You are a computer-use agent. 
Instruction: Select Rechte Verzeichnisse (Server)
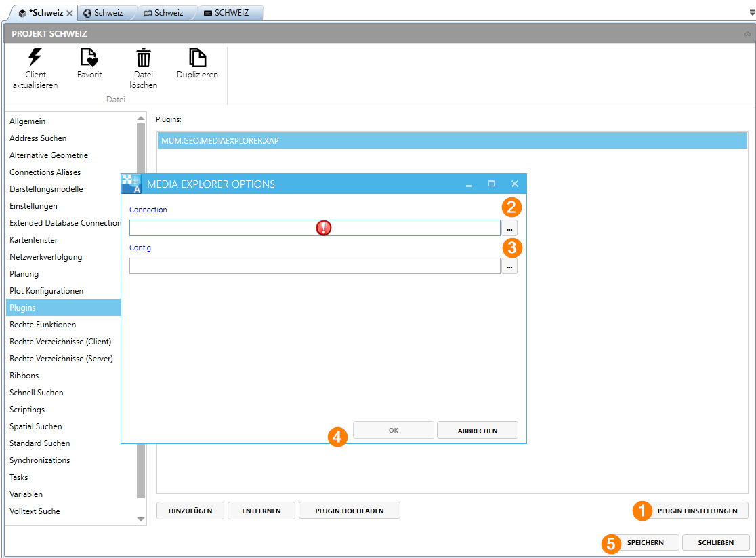(61, 359)
